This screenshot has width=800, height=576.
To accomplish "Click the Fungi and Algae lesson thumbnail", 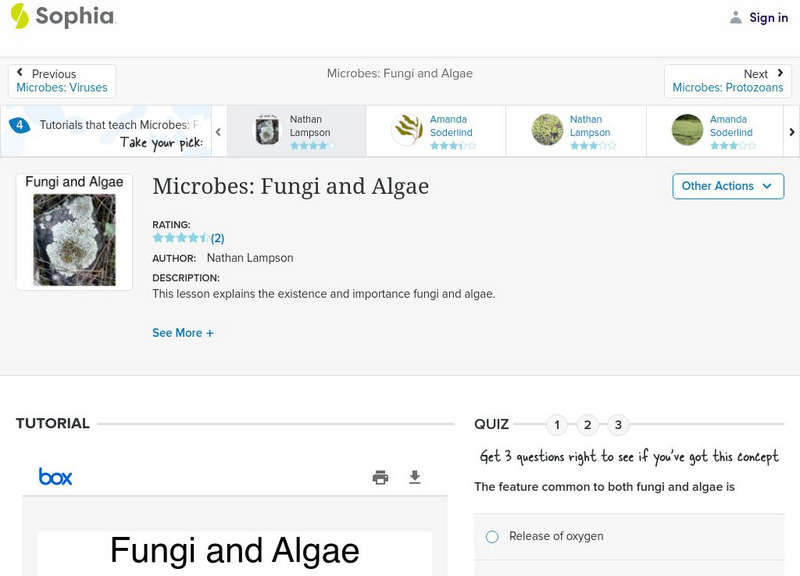I will [x=74, y=231].
